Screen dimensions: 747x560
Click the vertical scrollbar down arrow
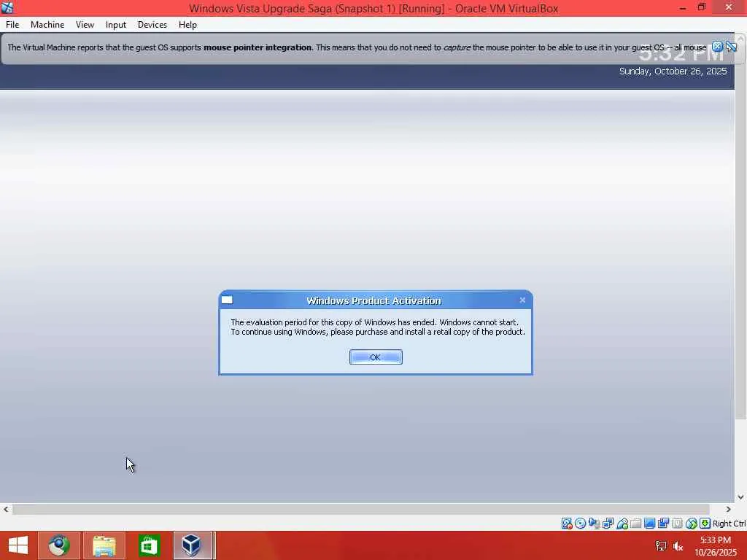[x=740, y=497]
